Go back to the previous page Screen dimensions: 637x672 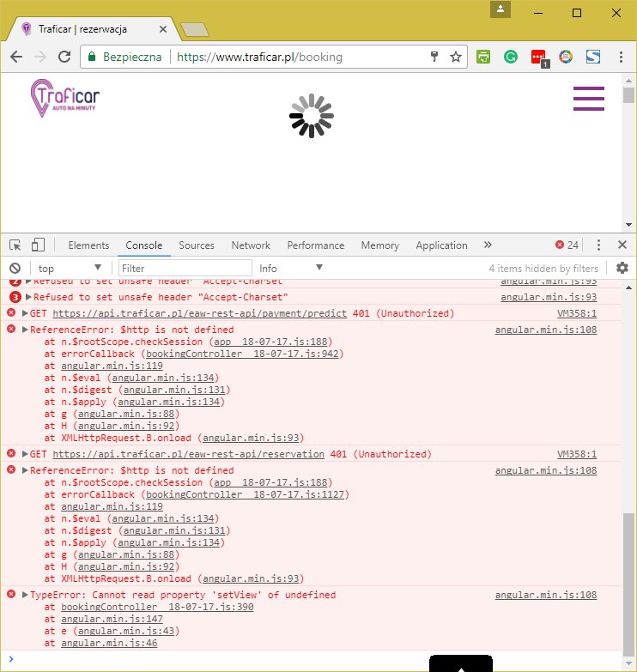tap(16, 57)
